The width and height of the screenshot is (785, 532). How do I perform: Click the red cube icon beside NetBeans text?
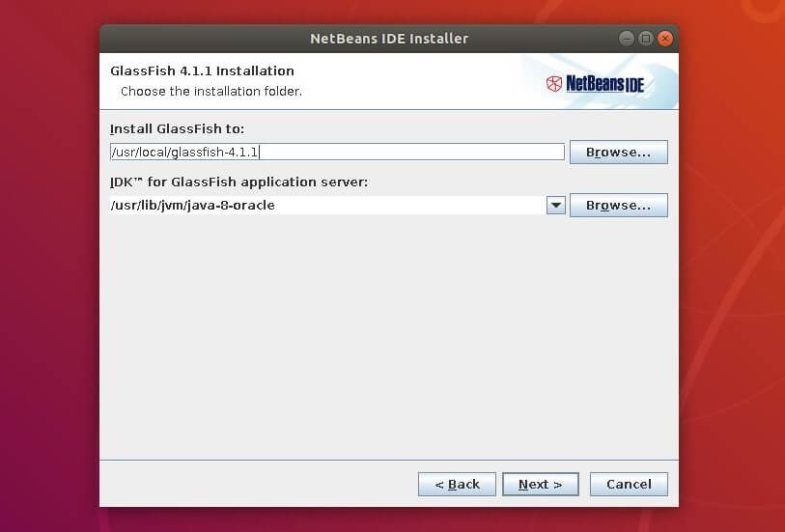554,84
